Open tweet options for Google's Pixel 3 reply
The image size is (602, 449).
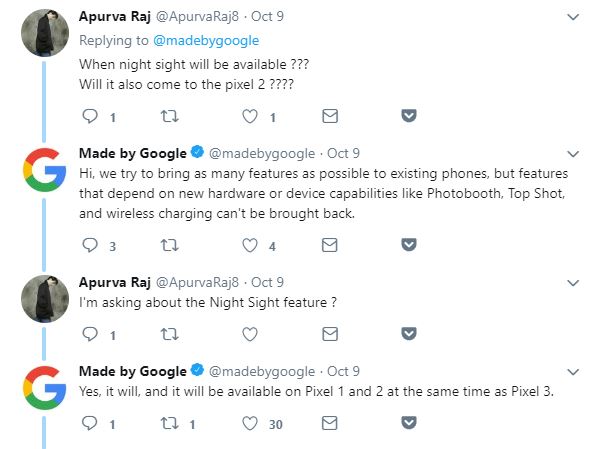572,372
